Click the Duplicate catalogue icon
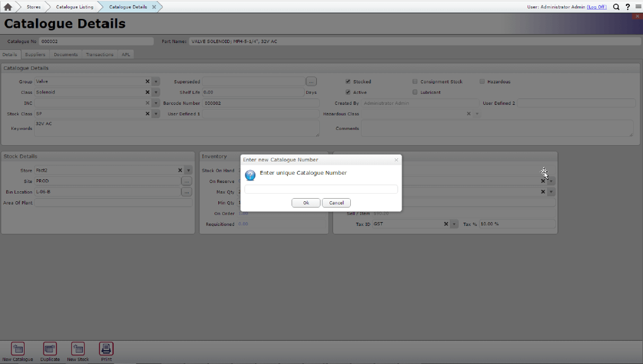643x364 pixels. tap(50, 349)
